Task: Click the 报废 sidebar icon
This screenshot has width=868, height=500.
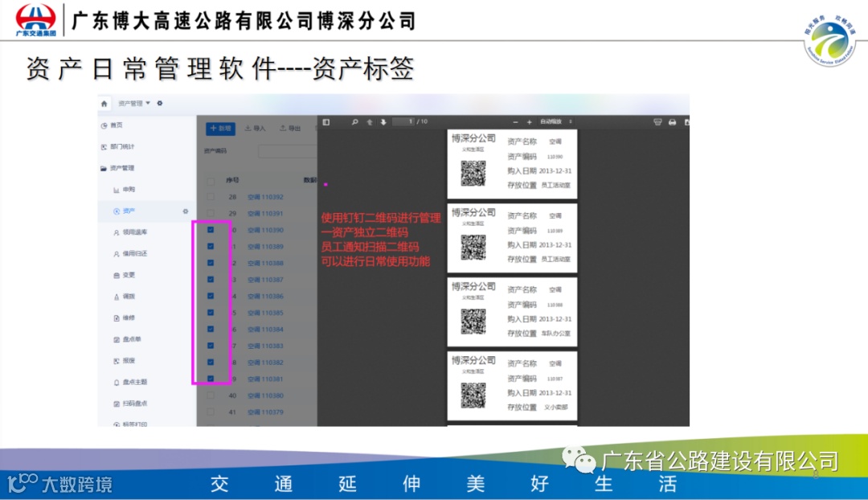Action: pos(117,361)
